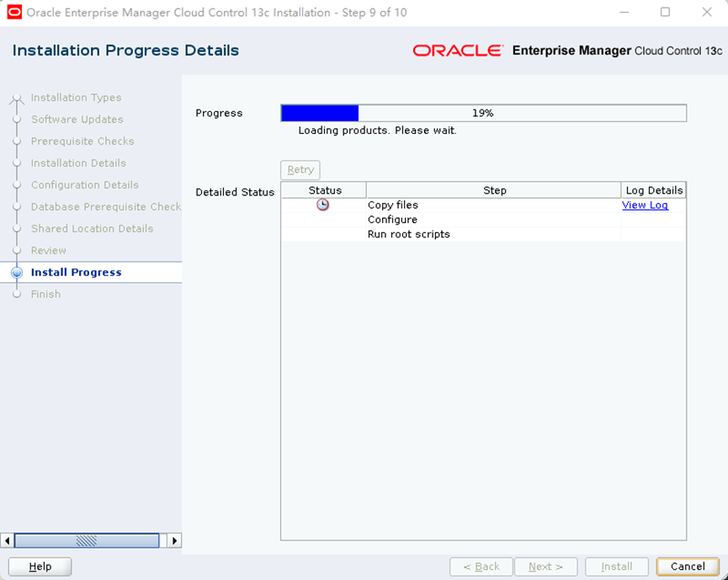Image resolution: width=728 pixels, height=580 pixels.
Task: Select Prerequisite Checks step
Action: click(82, 141)
